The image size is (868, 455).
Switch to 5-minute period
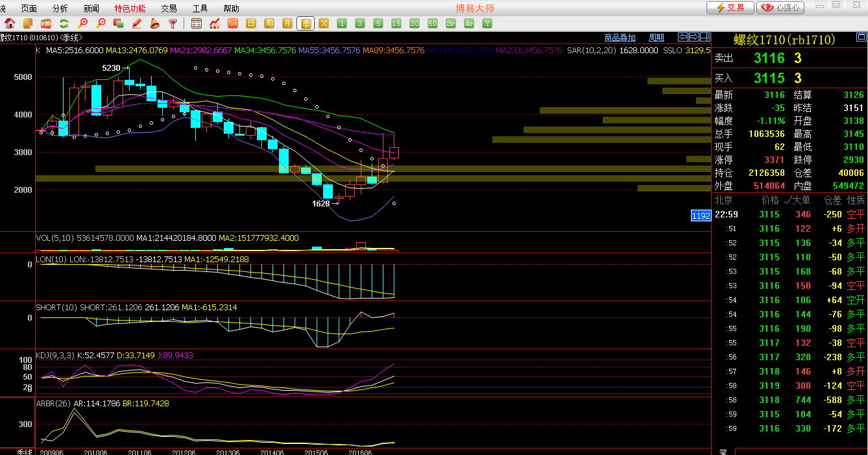coord(378,23)
